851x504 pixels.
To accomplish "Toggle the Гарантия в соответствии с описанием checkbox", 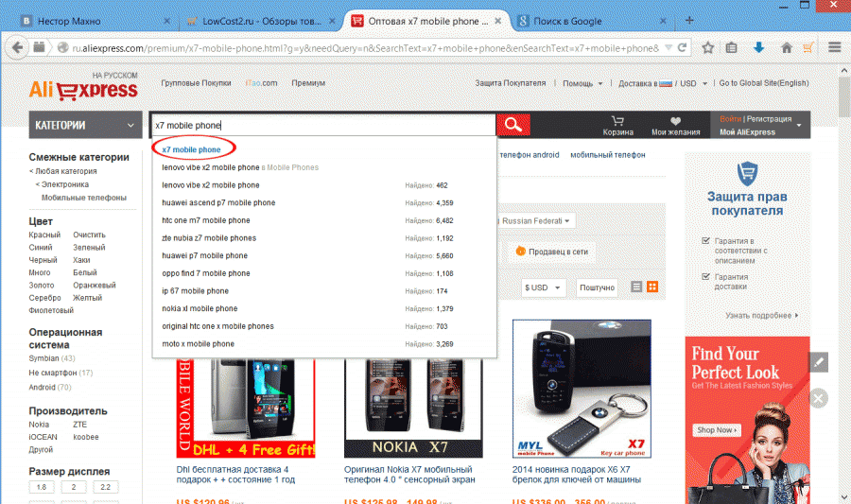I will [705, 240].
